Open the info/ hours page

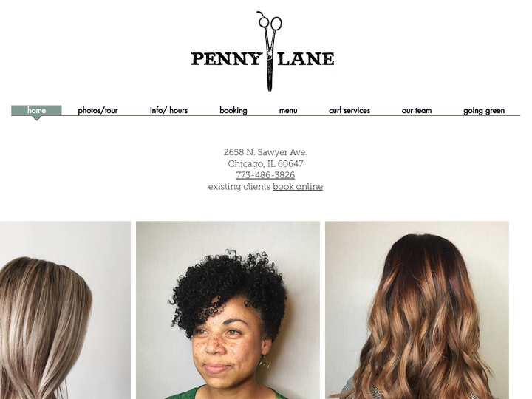point(168,111)
